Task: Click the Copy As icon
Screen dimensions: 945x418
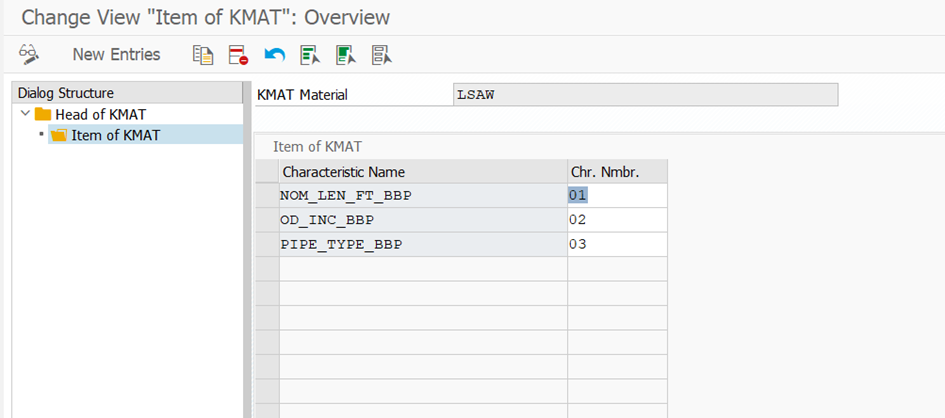Action: (203, 54)
